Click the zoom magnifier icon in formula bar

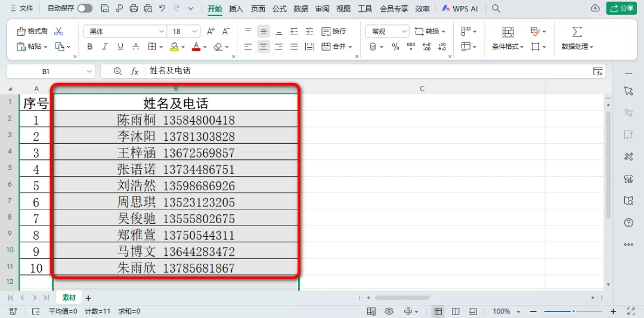click(118, 72)
